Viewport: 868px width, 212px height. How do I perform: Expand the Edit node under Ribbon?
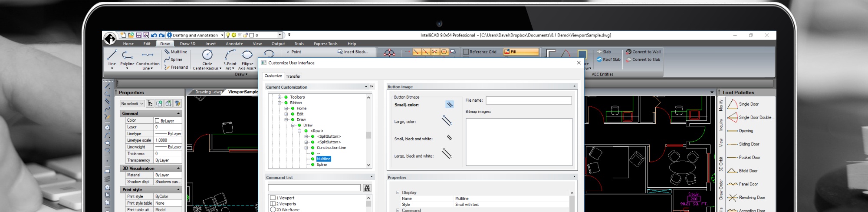[286, 114]
